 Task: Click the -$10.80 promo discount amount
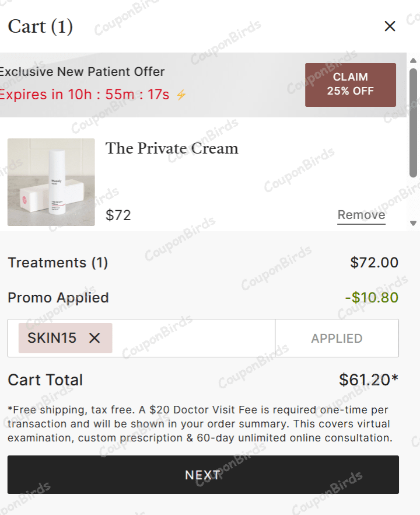pyautogui.click(x=371, y=298)
